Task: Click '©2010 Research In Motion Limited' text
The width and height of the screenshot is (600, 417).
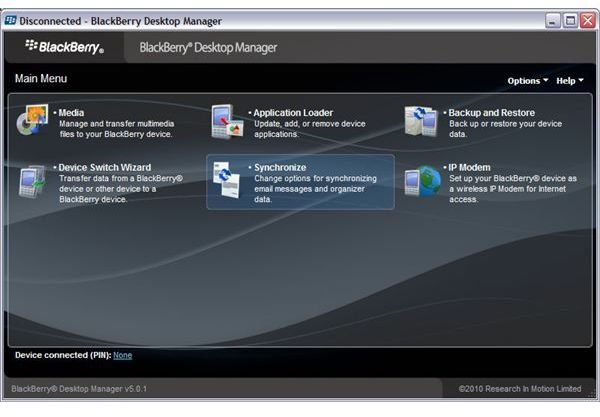Action: click(520, 389)
